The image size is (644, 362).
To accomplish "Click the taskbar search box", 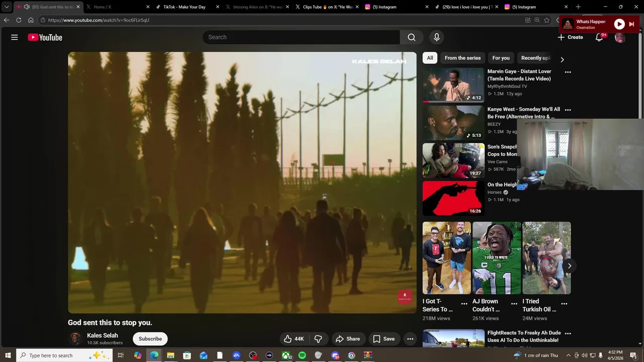I will pos(64,355).
